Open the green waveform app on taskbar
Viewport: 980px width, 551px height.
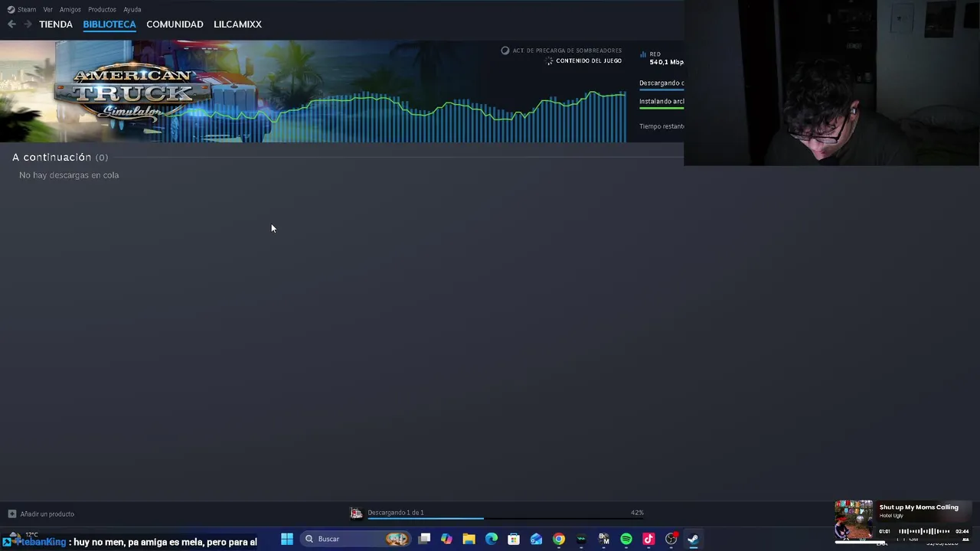coord(581,539)
